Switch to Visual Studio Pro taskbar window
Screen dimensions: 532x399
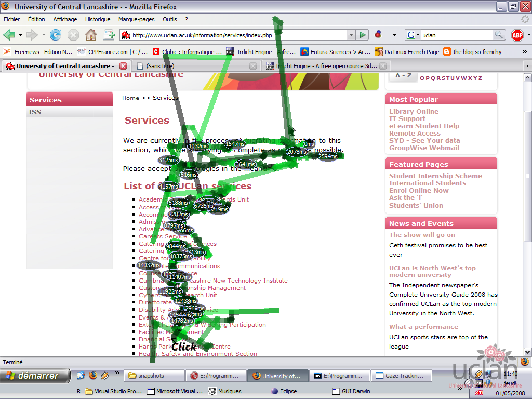[x=113, y=391]
